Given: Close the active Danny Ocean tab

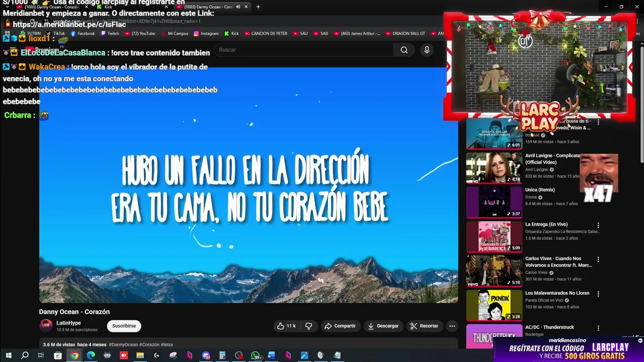Looking at the screenshot, I should (x=246, y=7).
